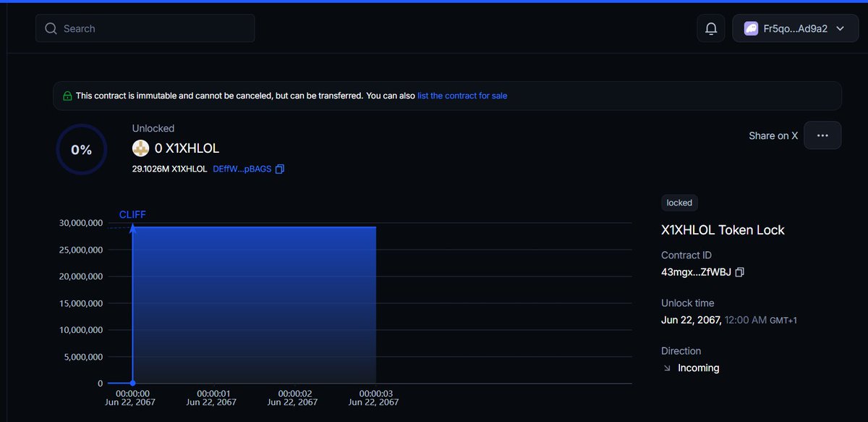868x422 pixels.
Task: Click the Jun 22, 2067 unlock time
Action: tap(729, 320)
